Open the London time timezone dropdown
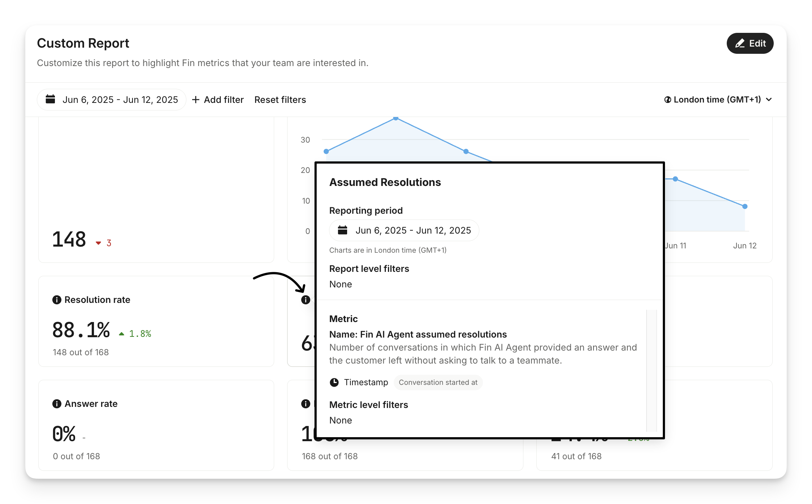The height and width of the screenshot is (504, 812). pos(717,100)
